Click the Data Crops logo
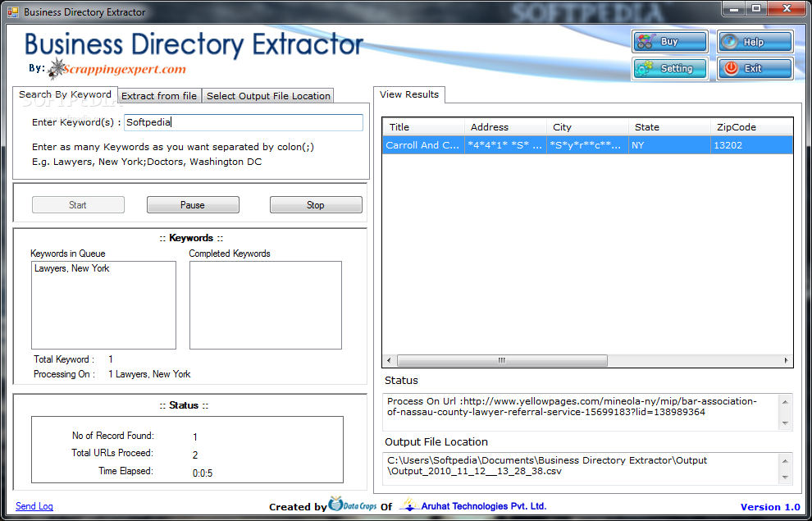The height and width of the screenshot is (521, 812). 354,504
